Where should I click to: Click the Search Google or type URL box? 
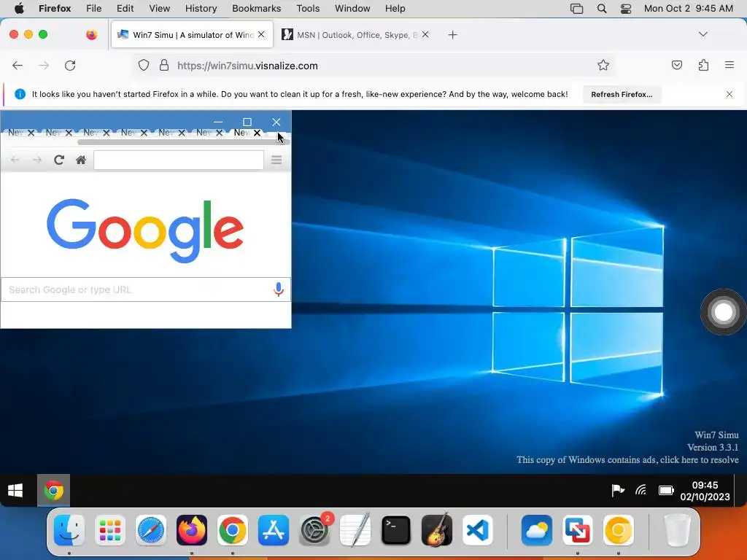(146, 289)
